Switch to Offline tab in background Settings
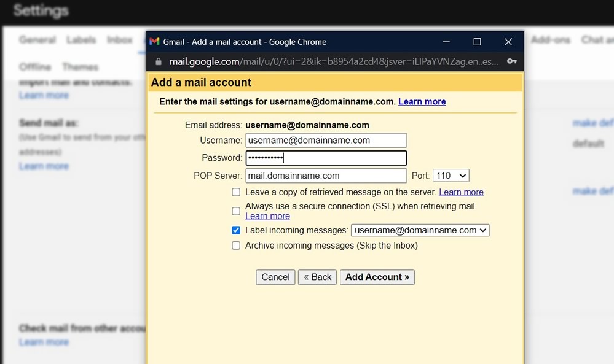614x364 pixels. coord(35,67)
